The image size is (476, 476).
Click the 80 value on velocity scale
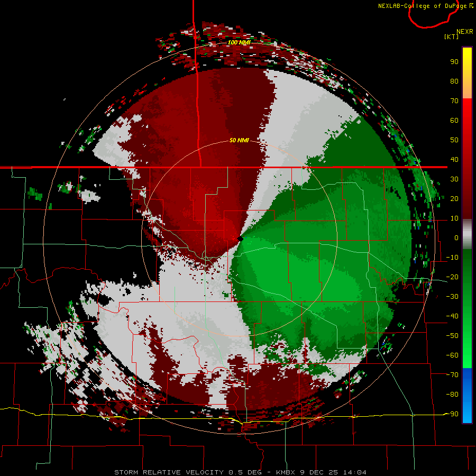(454, 81)
